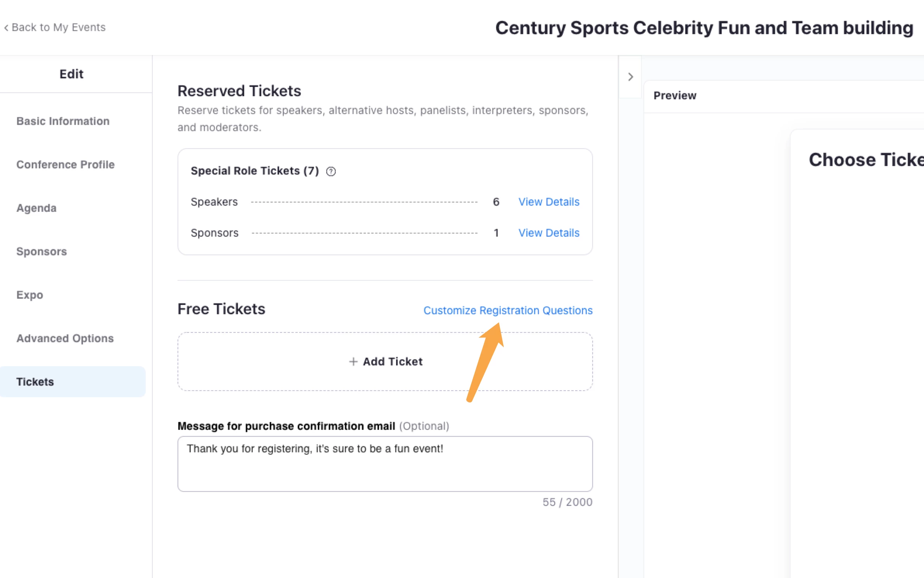Select the Tickets sidebar item
This screenshot has height=578, width=924.
35,382
